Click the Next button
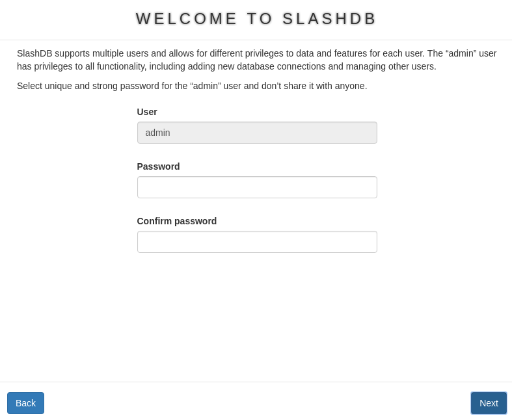Viewport: 512px width, 420px height. [489, 403]
